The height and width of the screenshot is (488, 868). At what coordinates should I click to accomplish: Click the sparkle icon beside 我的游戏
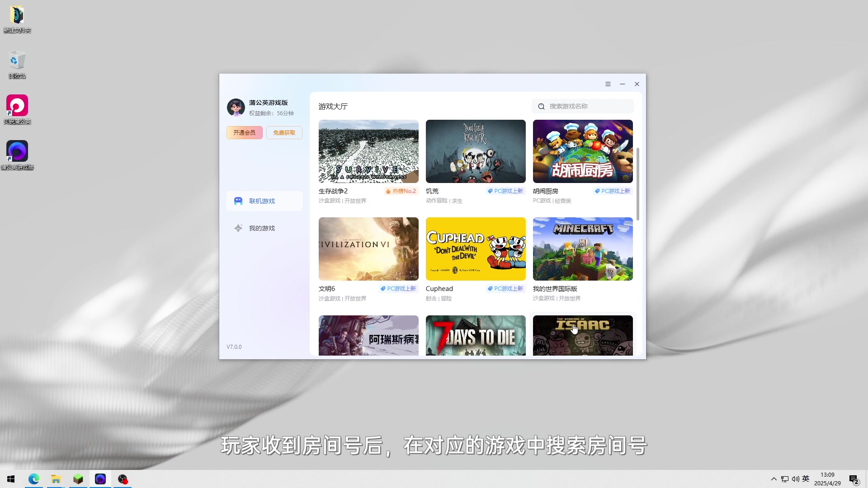[238, 228]
